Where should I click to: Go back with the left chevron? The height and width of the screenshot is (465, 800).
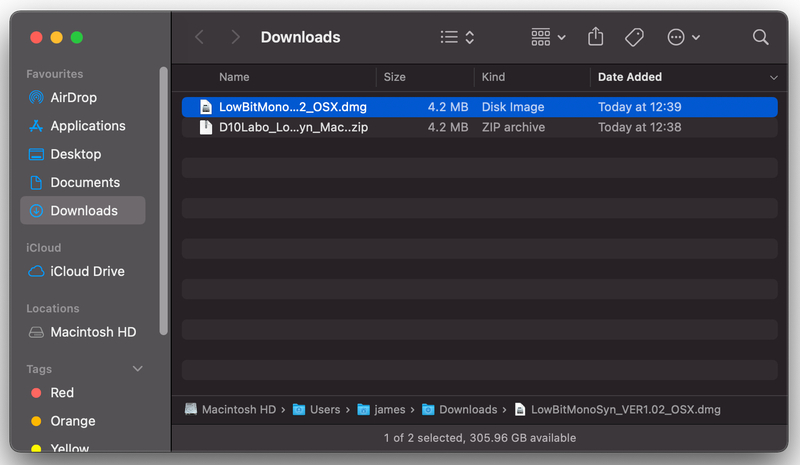click(199, 37)
